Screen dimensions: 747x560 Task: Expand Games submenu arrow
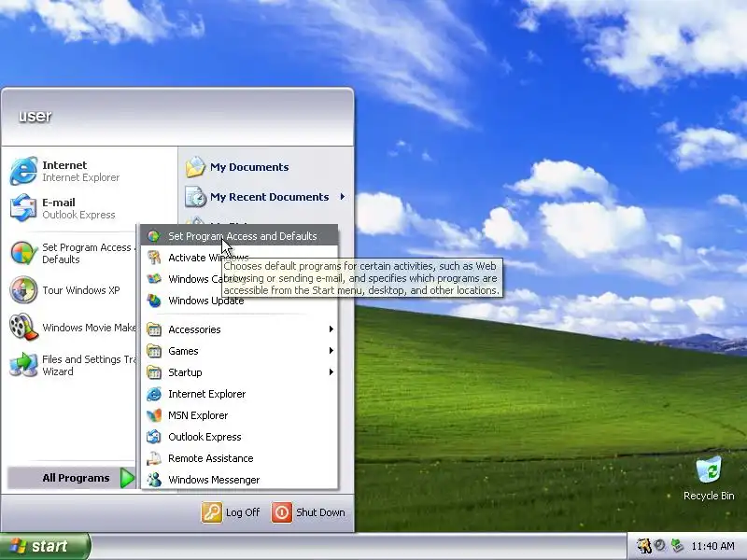pyautogui.click(x=331, y=351)
